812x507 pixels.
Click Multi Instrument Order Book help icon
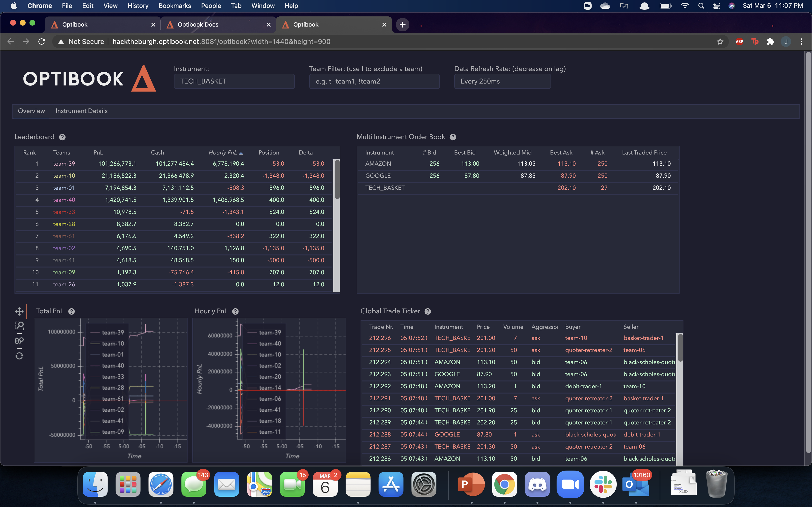[453, 137]
